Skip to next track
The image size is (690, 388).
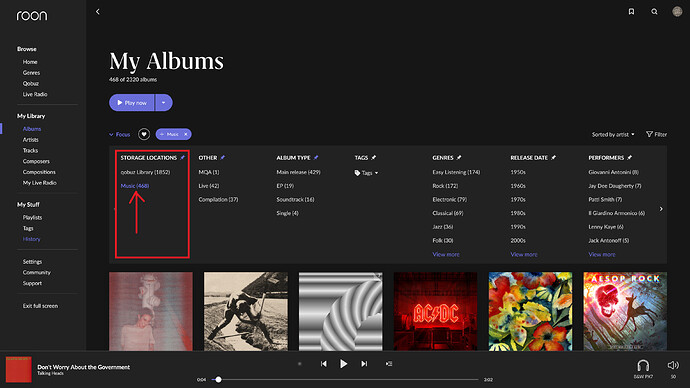364,364
